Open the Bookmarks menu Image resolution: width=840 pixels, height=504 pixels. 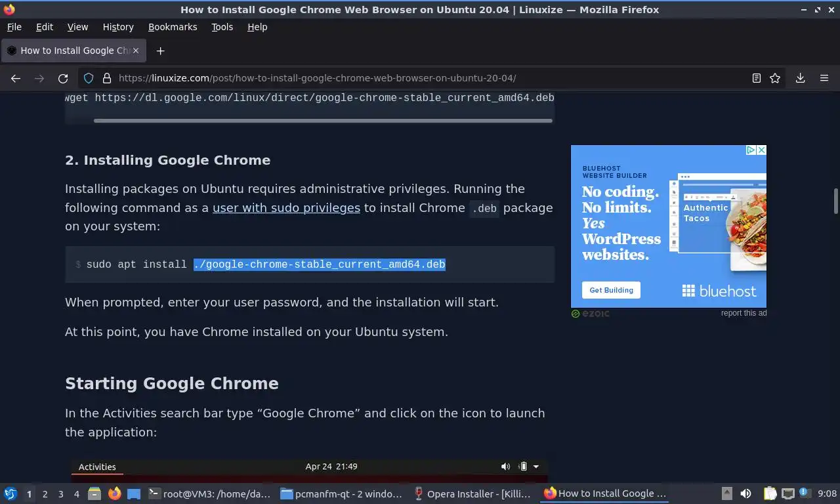[173, 27]
